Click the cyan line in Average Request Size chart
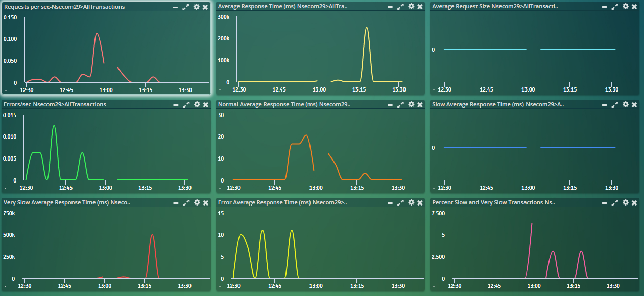644x296 pixels. coord(485,49)
